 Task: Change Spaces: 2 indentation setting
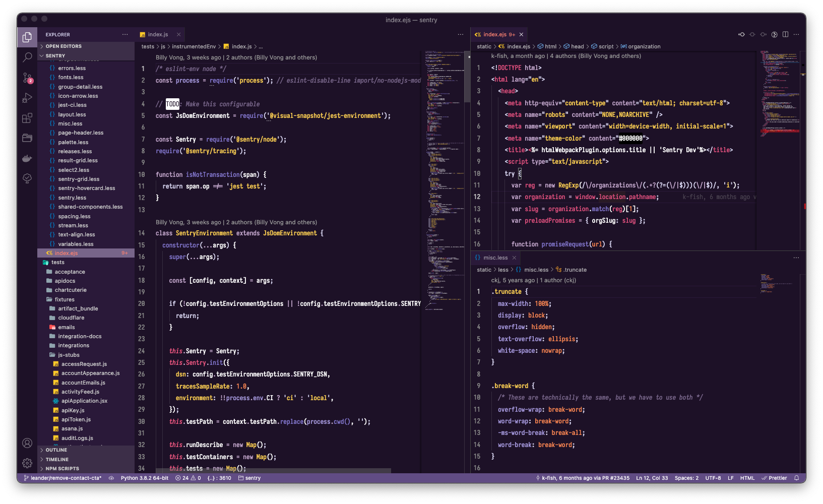pyautogui.click(x=686, y=478)
